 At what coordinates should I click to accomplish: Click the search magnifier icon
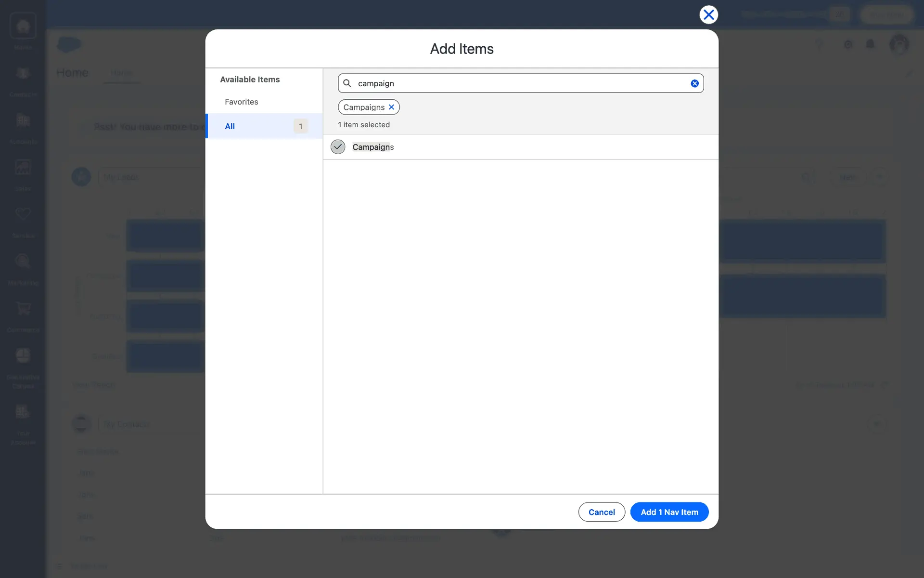347,83
